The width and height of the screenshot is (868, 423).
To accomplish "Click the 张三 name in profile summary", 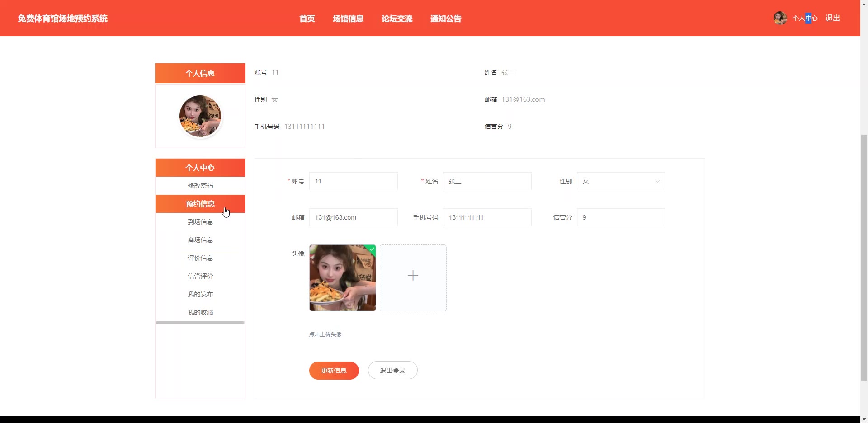I will pyautogui.click(x=508, y=72).
